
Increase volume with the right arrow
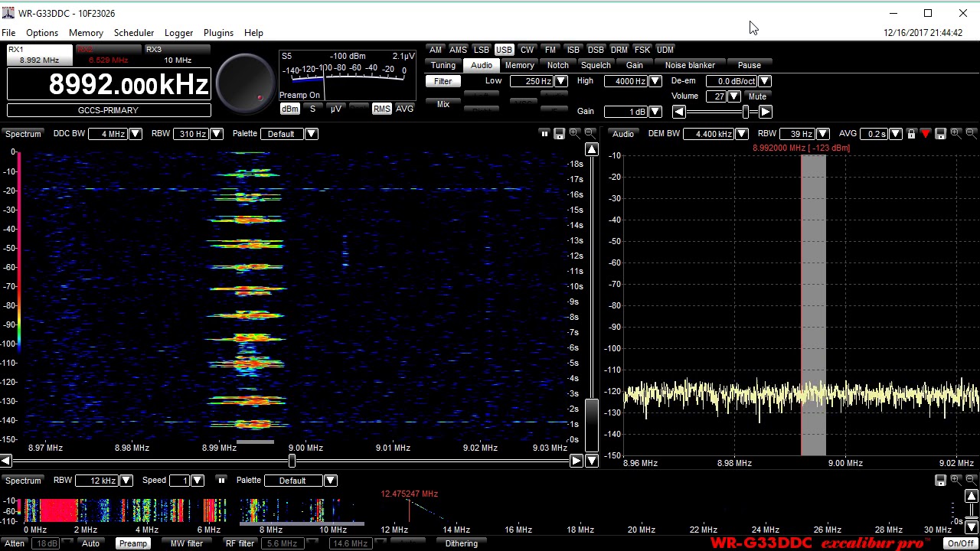click(x=765, y=112)
